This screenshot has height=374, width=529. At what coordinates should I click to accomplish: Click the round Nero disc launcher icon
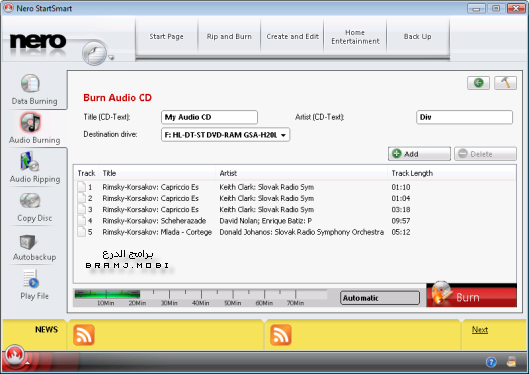pyautogui.click(x=94, y=53)
